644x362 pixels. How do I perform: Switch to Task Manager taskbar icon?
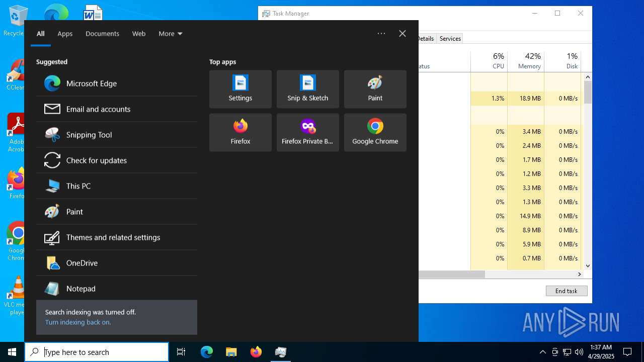click(280, 352)
